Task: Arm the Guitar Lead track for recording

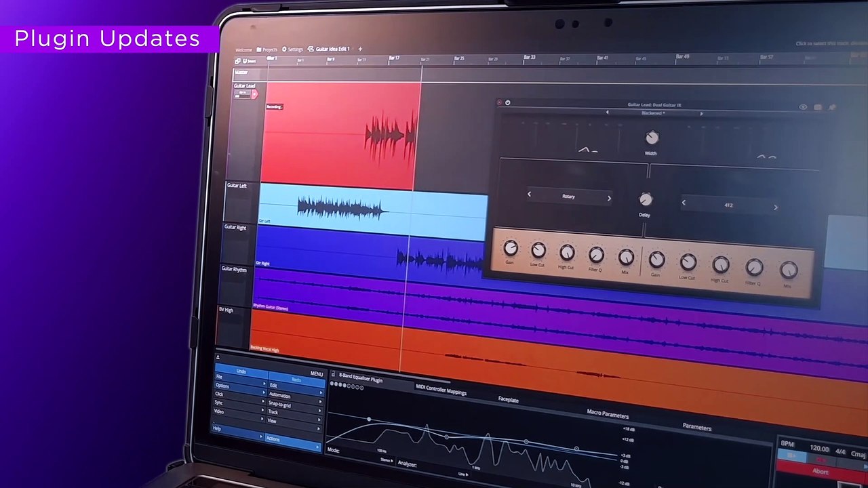Action: [x=254, y=94]
